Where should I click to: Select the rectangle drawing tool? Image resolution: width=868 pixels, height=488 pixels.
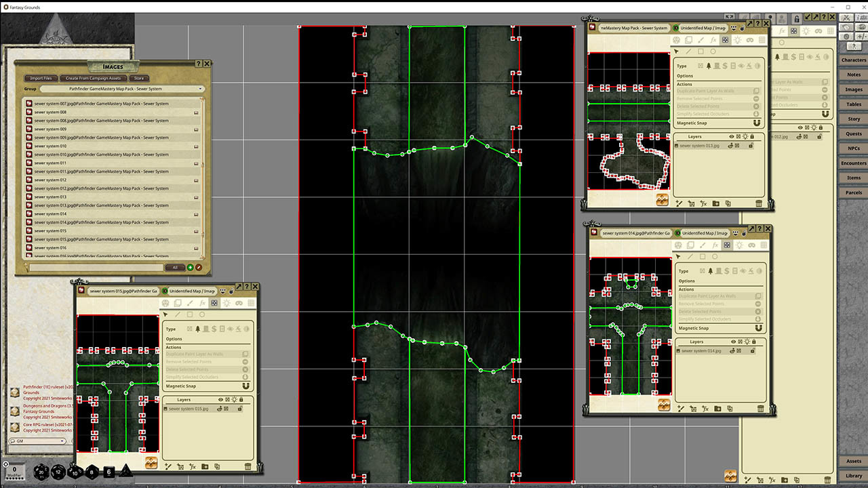coord(190,314)
